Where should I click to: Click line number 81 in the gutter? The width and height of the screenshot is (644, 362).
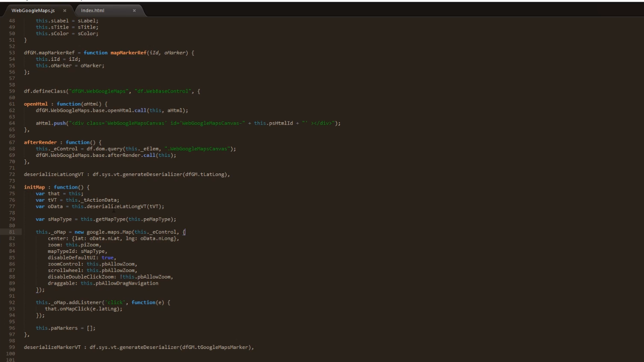(12, 232)
